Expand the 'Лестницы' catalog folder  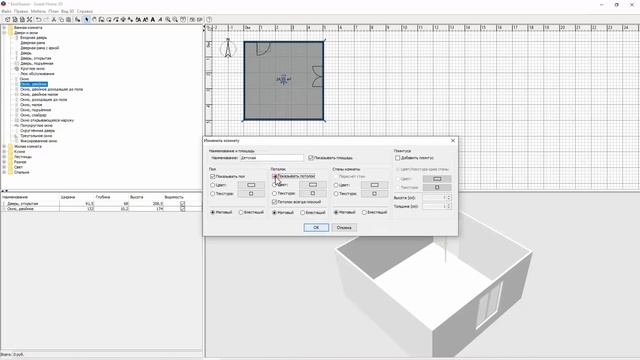(4, 157)
